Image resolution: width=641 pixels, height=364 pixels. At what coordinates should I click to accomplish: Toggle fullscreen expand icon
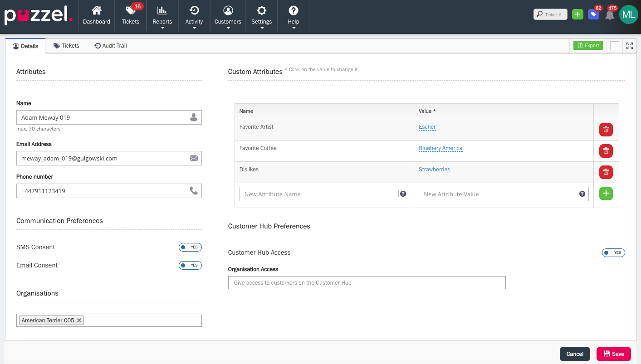point(629,46)
